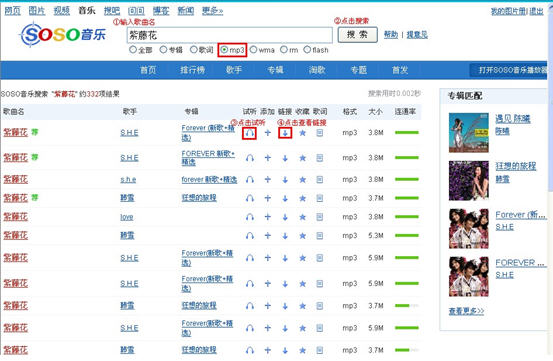Open the 歌手 tab in blue navigation bar
The width and height of the screenshot is (553, 361).
click(234, 70)
